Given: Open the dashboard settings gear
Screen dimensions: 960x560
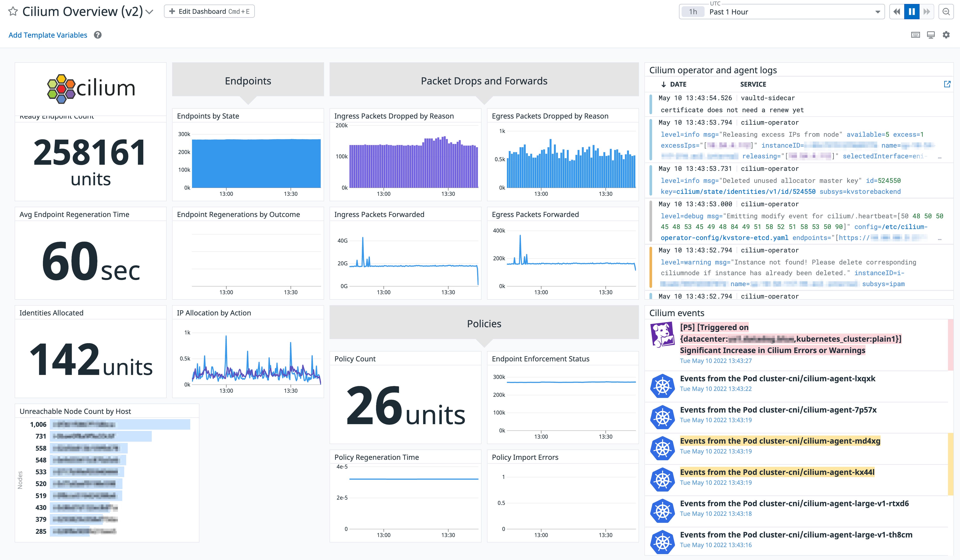Looking at the screenshot, I should [946, 35].
